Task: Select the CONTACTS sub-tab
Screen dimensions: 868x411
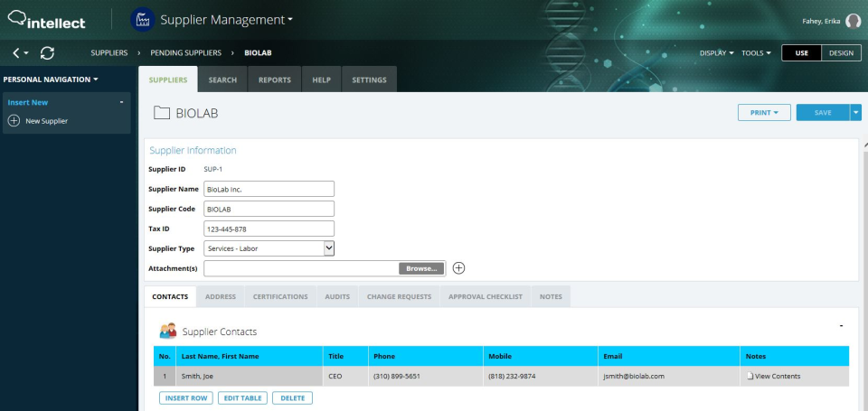Action: coord(170,296)
